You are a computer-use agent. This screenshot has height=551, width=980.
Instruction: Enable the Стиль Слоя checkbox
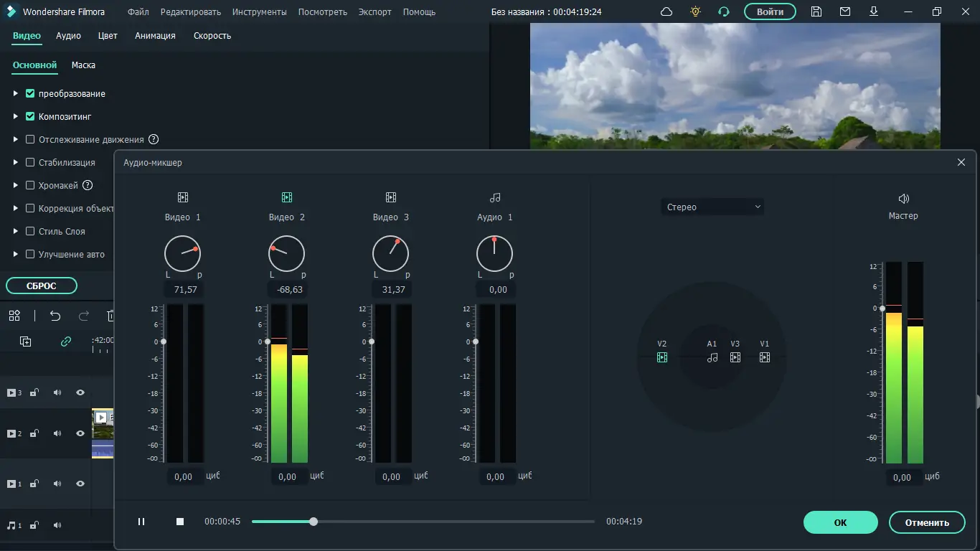[x=30, y=231]
